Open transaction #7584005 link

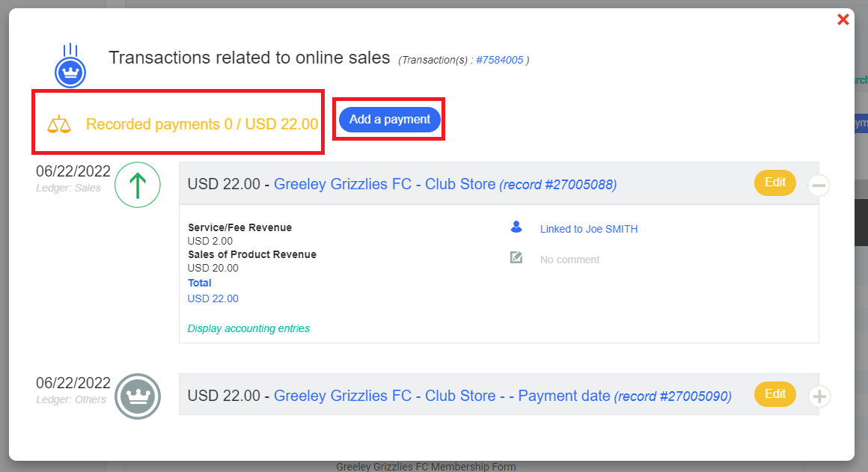[499, 60]
